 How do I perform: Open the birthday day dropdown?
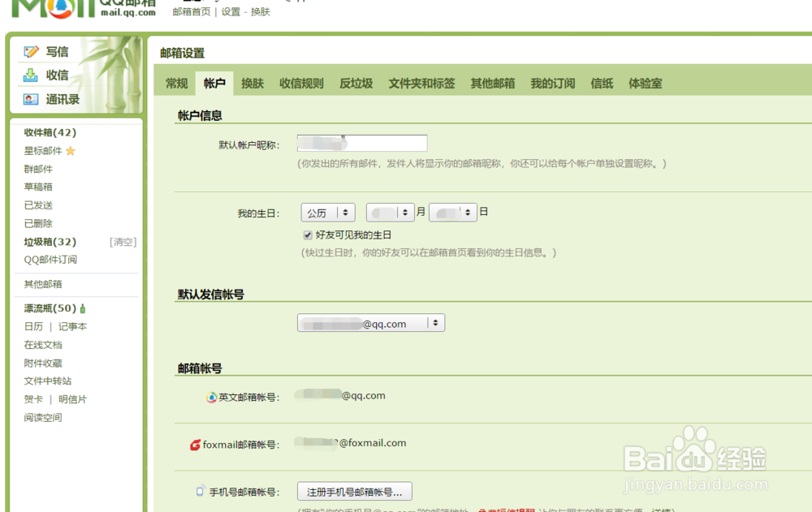tap(452, 213)
